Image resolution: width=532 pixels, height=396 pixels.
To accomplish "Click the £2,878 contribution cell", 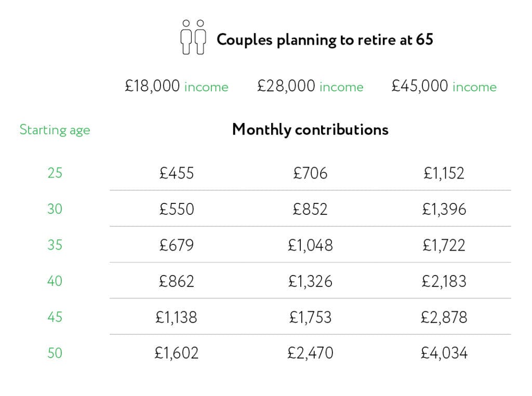I will tap(444, 317).
